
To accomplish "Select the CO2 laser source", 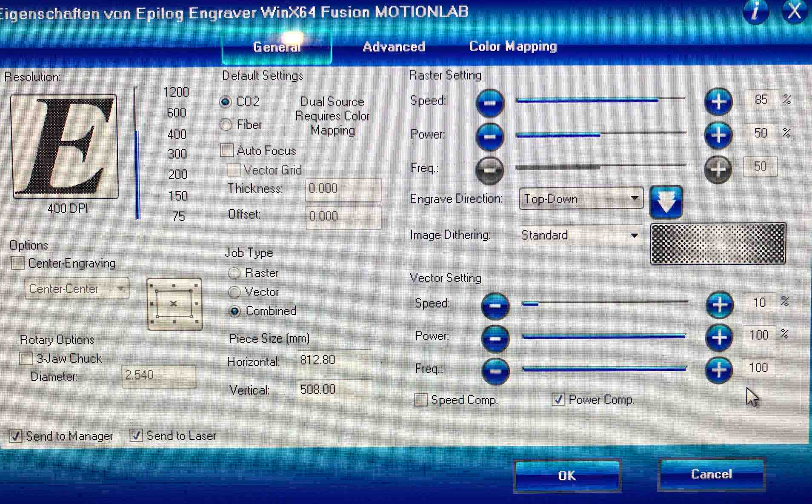I will click(226, 102).
